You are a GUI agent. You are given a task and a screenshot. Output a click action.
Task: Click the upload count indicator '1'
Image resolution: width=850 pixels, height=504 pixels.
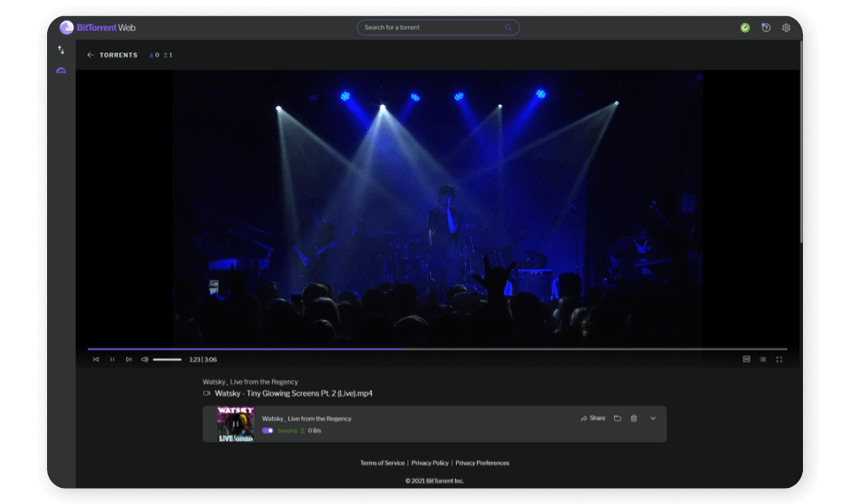click(x=168, y=55)
